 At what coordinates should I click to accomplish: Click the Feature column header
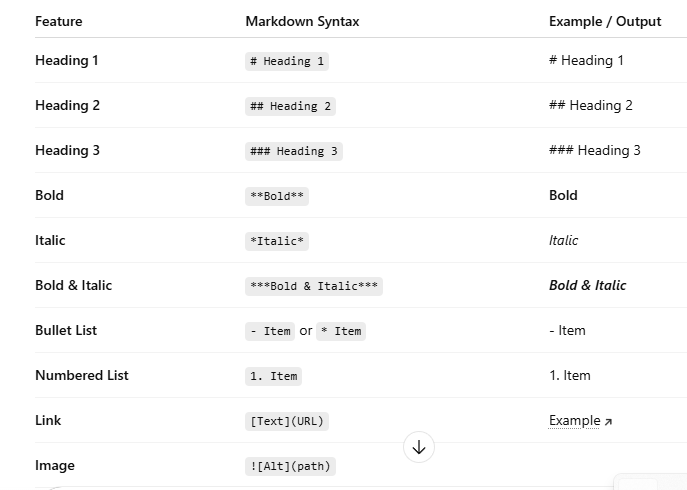59,21
